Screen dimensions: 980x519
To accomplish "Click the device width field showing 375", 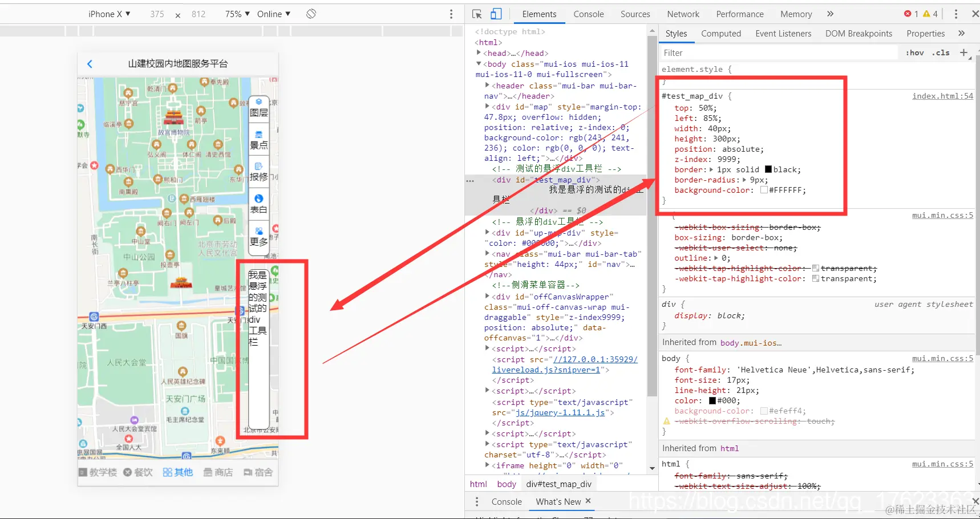I will coord(157,14).
